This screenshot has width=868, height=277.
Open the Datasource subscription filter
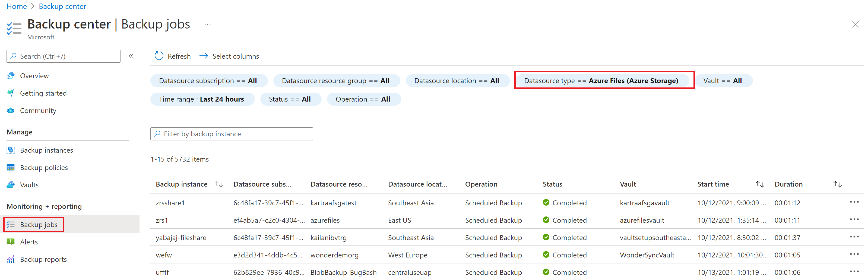(x=208, y=81)
